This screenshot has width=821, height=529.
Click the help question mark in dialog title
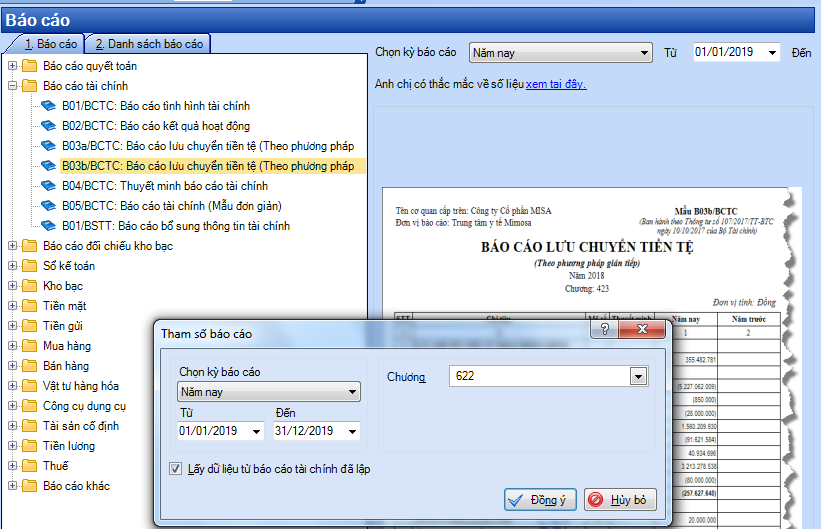603,331
